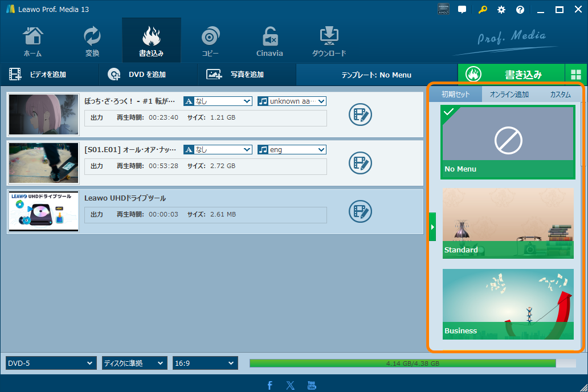This screenshot has height=392, width=588.
Task: Click the テンプレート: No Menu label
Action: tap(377, 75)
